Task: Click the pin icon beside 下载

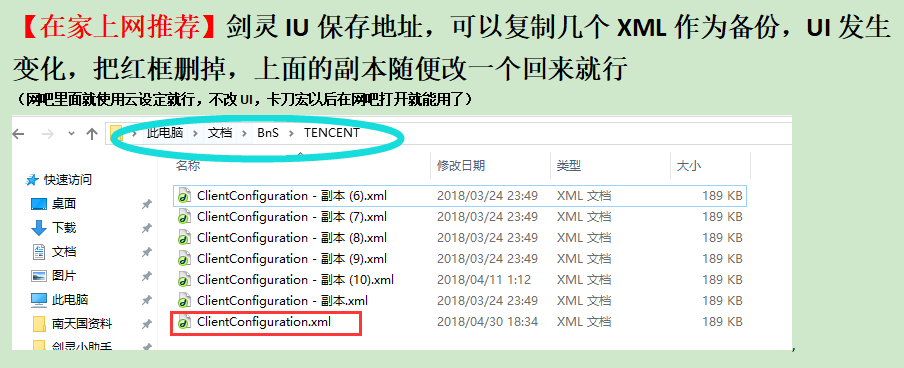Action: coord(146,228)
